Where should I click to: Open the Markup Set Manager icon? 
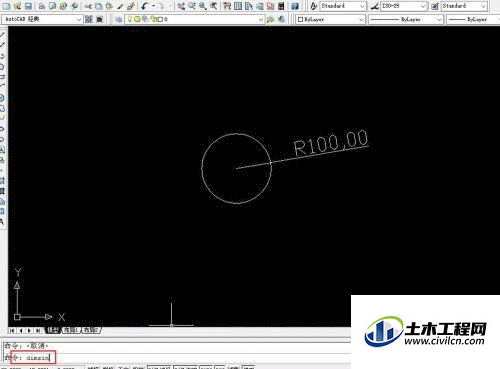pyautogui.click(x=270, y=6)
